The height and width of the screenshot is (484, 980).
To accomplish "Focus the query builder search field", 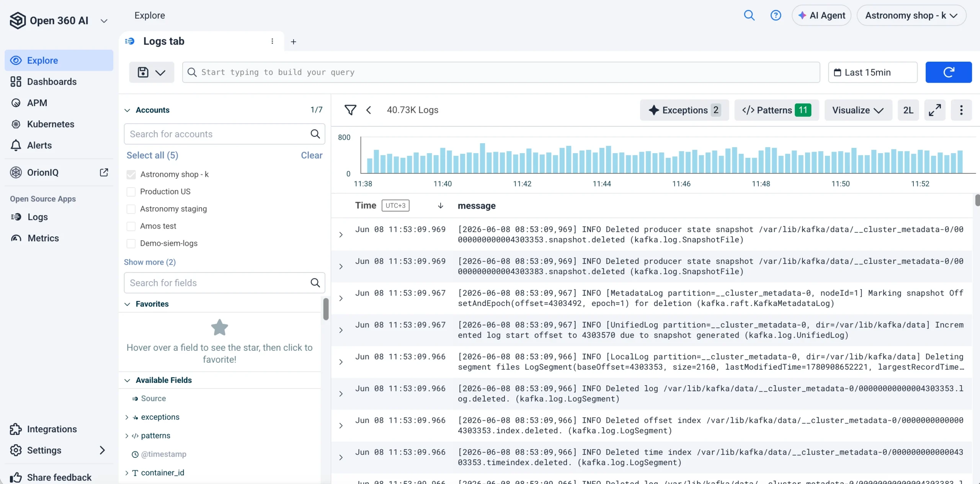I will (501, 72).
